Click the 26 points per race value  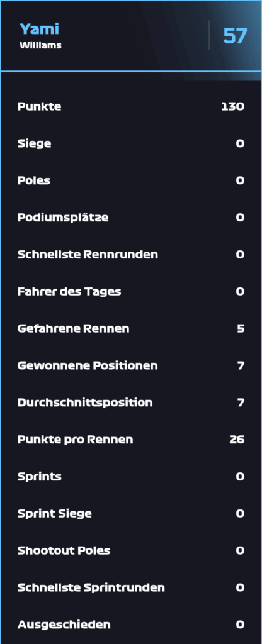(x=237, y=440)
